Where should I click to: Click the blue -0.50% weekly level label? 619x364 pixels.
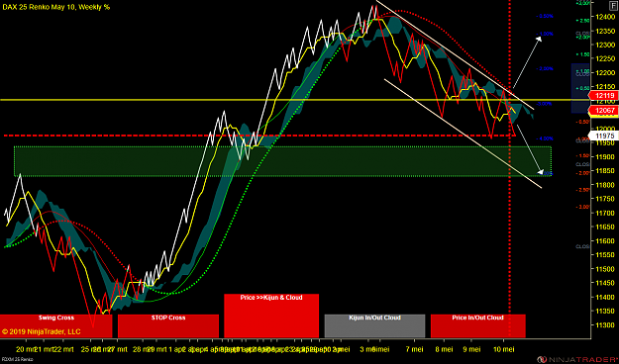pos(545,16)
